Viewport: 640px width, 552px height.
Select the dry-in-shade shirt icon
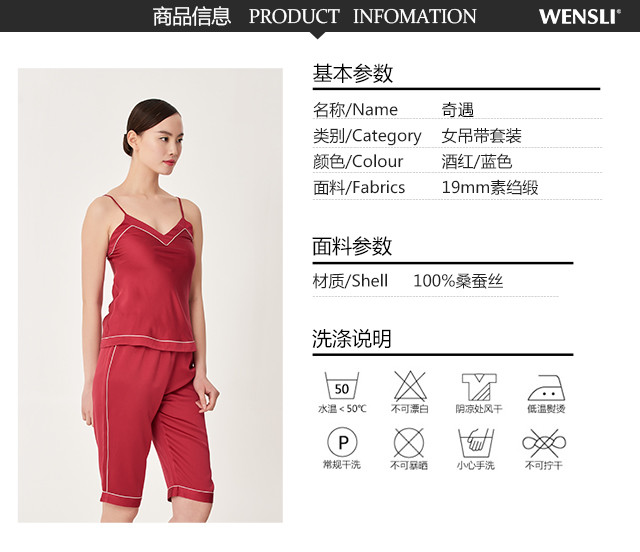pos(479,387)
